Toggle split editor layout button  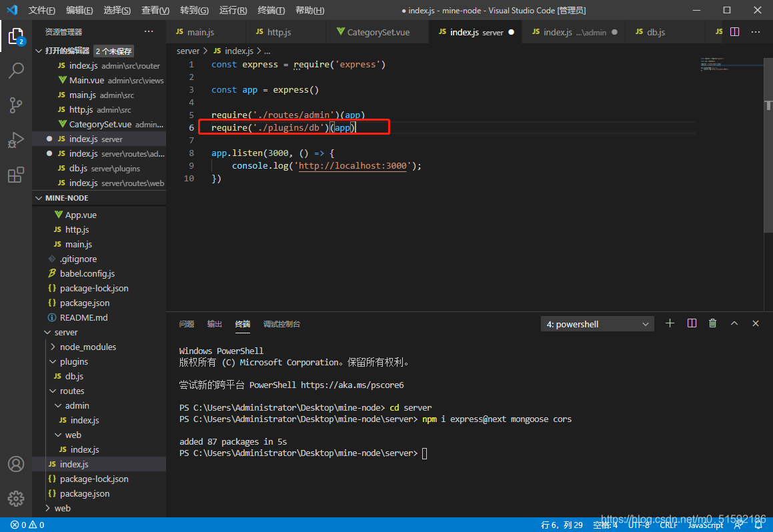point(734,31)
